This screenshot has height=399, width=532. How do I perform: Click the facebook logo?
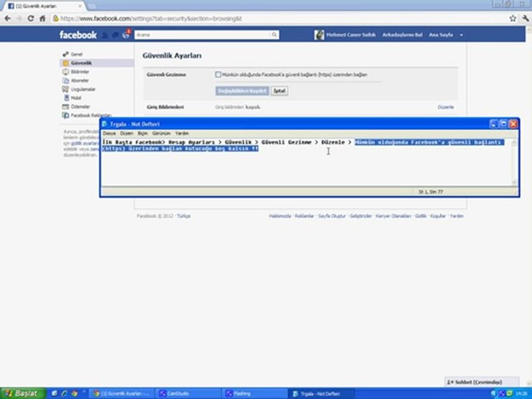(78, 35)
